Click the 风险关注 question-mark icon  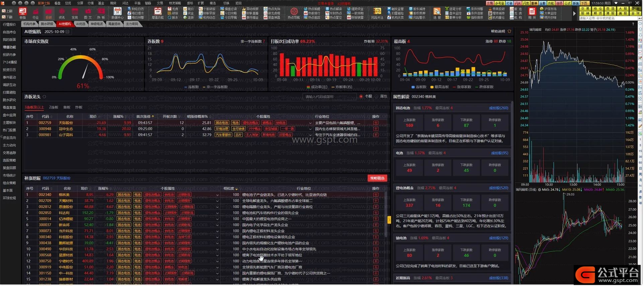coord(377,12)
